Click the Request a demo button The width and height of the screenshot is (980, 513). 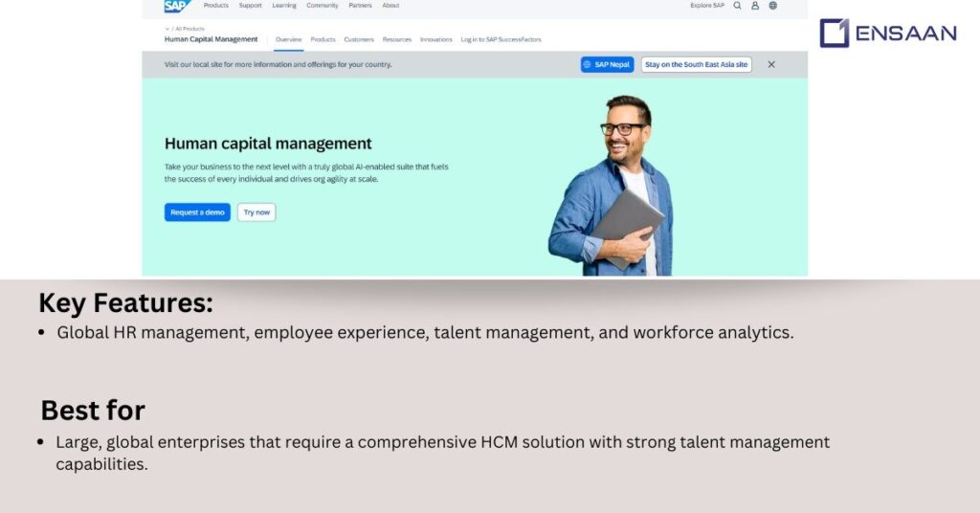(x=197, y=212)
